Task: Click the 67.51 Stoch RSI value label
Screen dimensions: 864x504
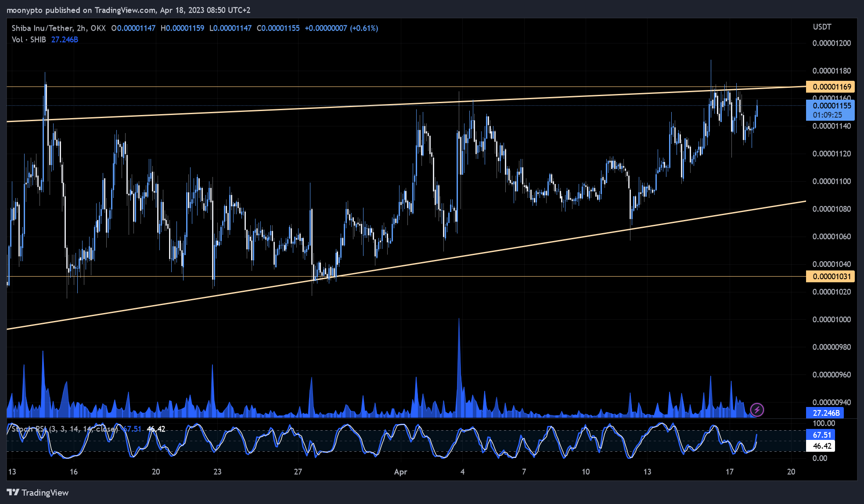Action: pos(821,435)
